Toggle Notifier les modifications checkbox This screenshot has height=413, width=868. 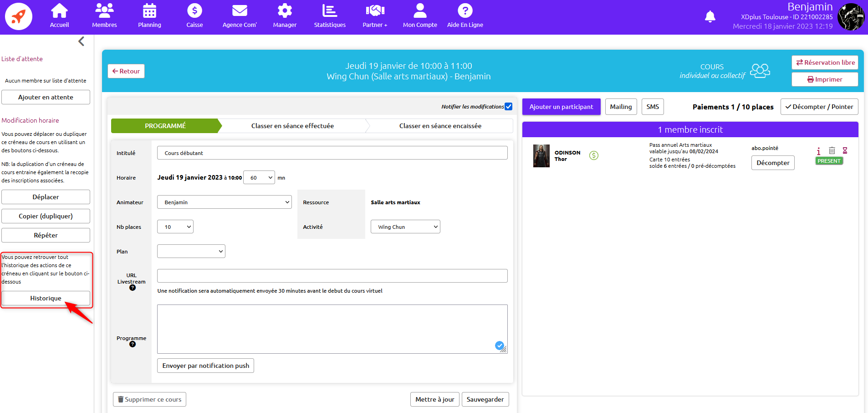509,107
